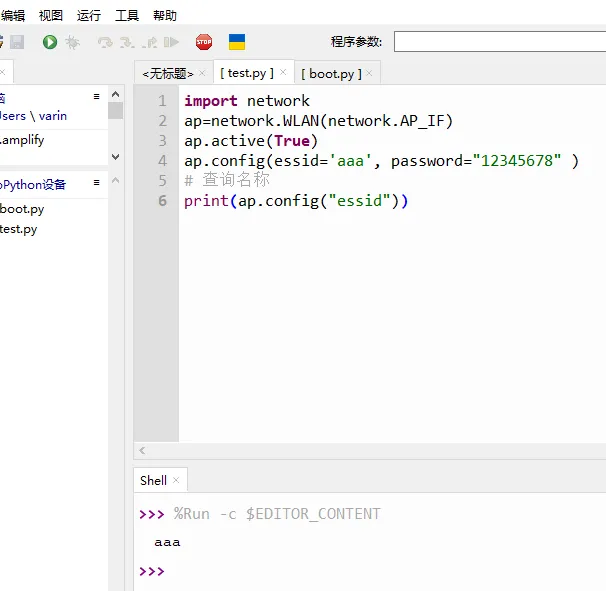This screenshot has width=606, height=591.
Task: Click line 1 'import network' in editor
Action: (x=247, y=101)
